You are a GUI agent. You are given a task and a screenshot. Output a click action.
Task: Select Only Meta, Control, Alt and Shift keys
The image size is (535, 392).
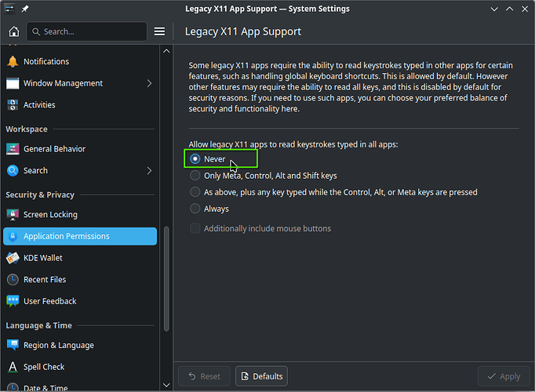pyautogui.click(x=195, y=176)
